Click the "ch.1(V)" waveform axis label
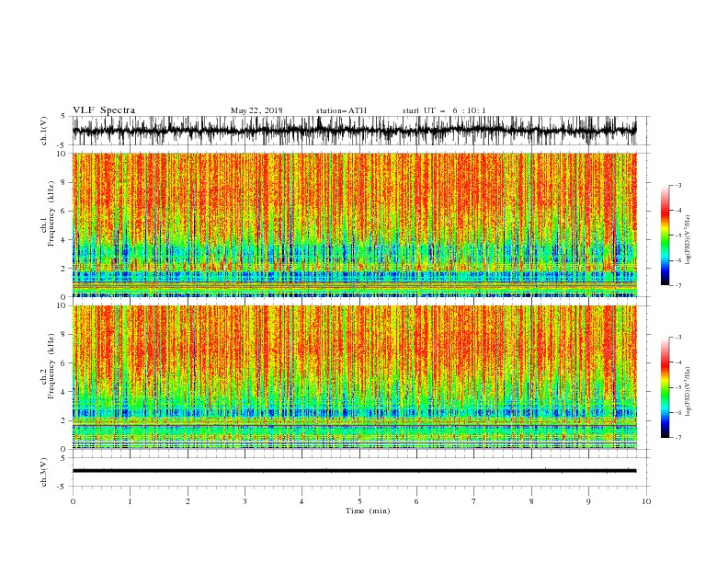This screenshot has height=563, width=728. coord(44,131)
